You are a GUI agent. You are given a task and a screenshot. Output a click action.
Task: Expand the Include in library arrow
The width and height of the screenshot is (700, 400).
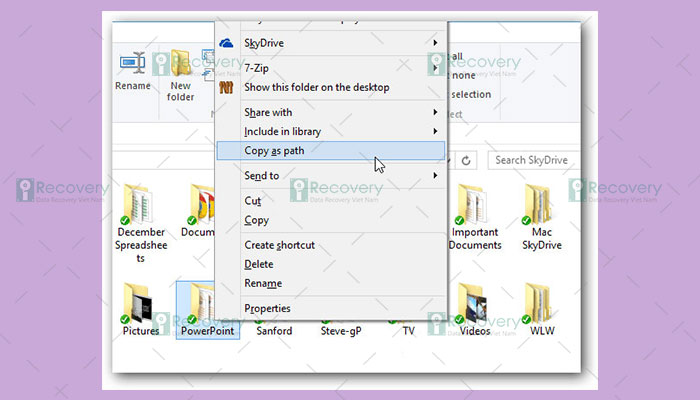point(435,131)
